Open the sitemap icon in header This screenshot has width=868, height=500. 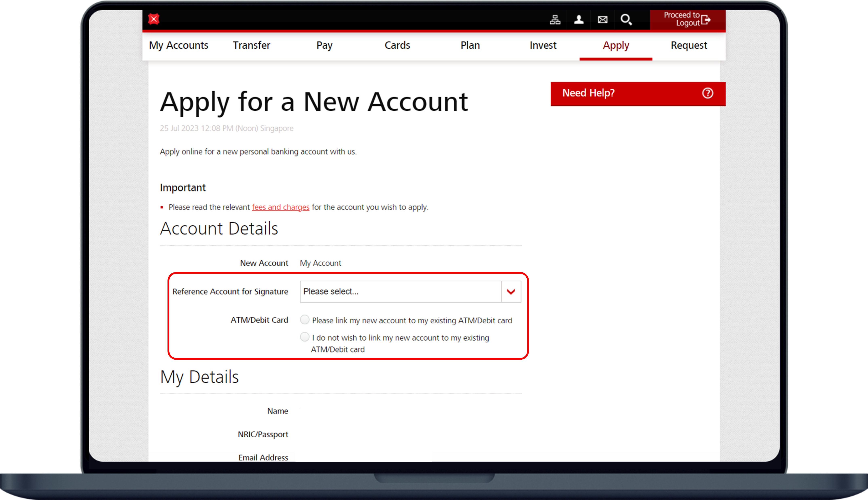(x=555, y=20)
